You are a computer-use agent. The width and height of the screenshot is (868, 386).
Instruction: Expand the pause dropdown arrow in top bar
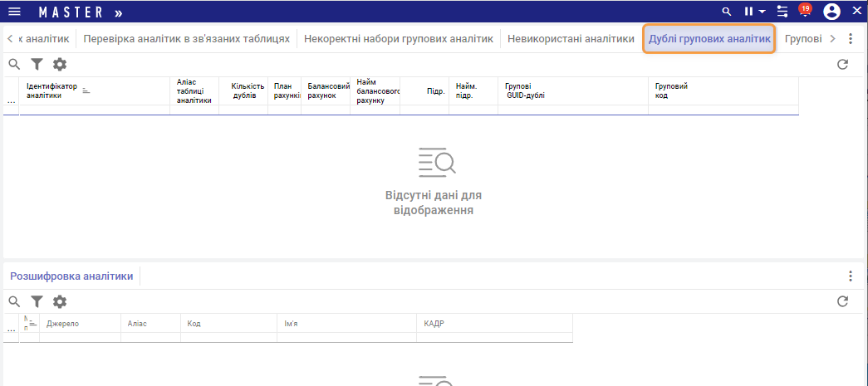(x=762, y=12)
